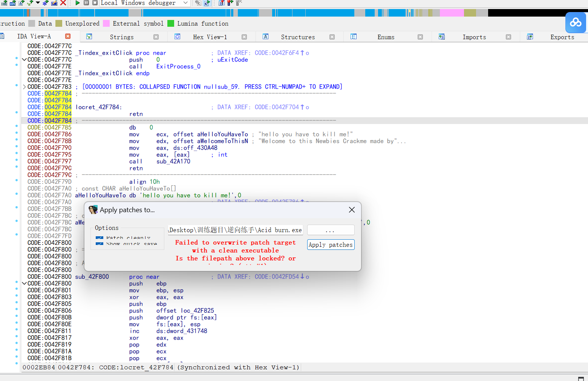Terminate the debugged process with stop icon
The width and height of the screenshot is (588, 381).
(95, 3)
